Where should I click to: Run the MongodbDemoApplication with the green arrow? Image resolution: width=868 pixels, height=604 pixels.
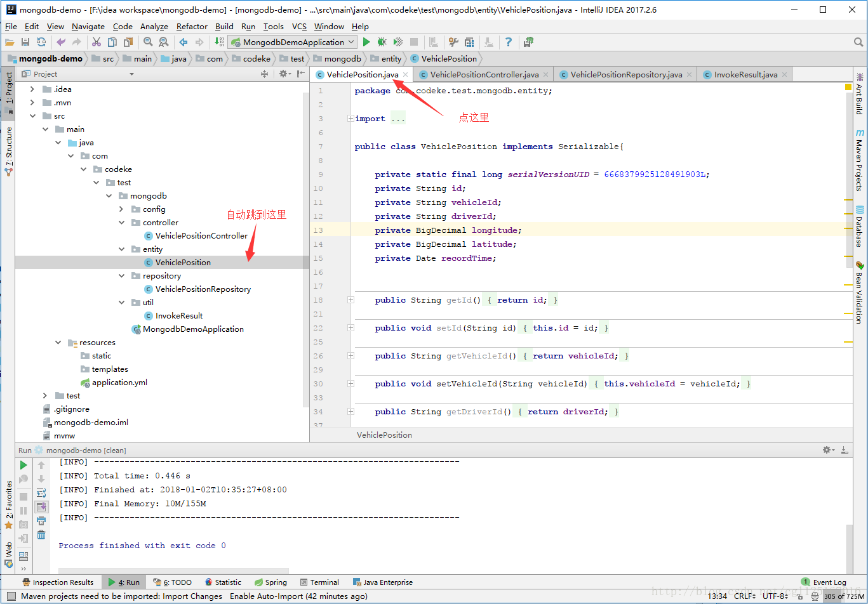[x=366, y=41]
